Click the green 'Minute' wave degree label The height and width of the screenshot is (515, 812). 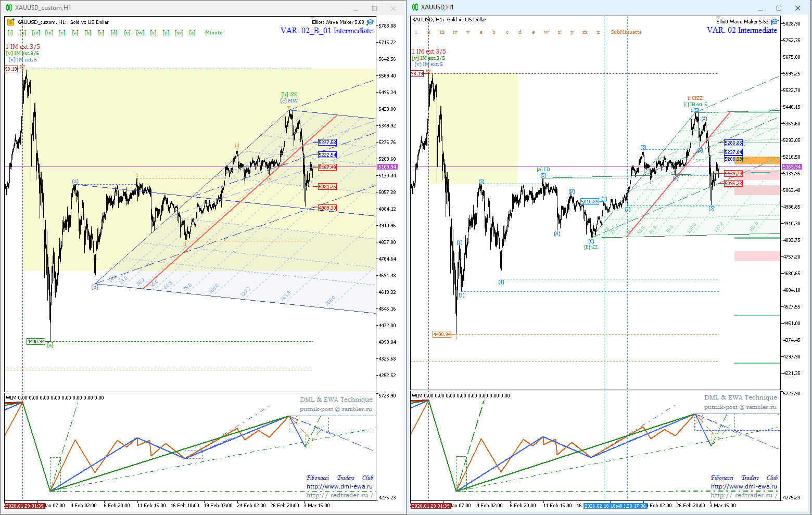coord(213,33)
